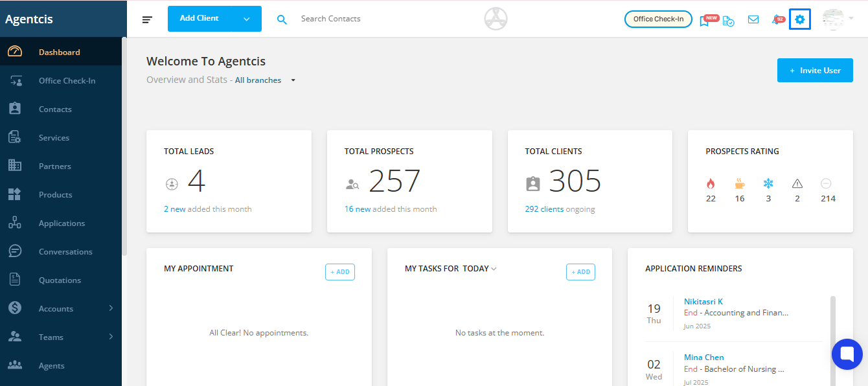Expand the My Tasks For Today chevron

(494, 269)
